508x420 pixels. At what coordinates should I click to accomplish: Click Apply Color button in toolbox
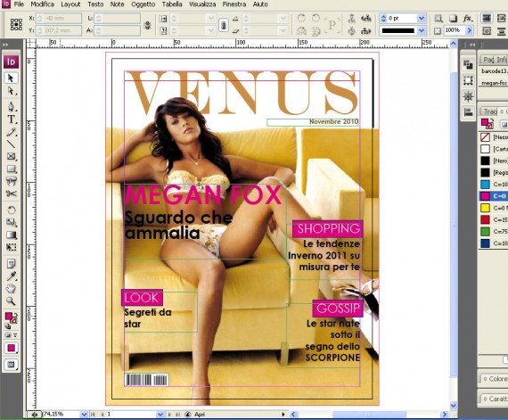(11, 348)
